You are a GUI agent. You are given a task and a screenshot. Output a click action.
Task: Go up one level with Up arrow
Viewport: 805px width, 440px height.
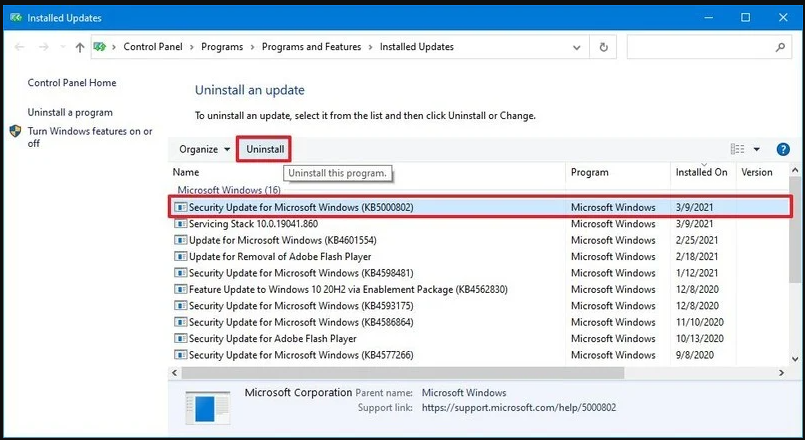pos(80,47)
